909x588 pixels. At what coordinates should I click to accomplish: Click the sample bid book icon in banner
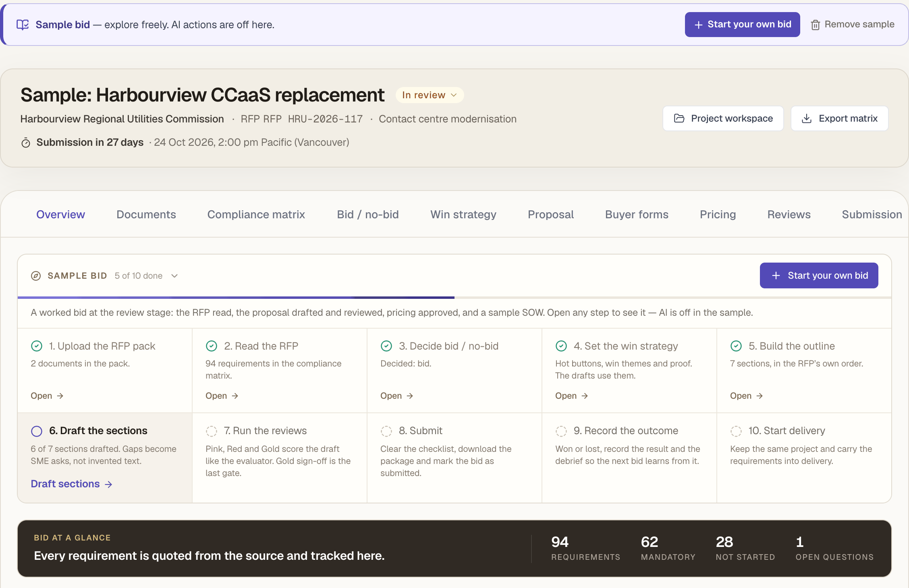23,25
